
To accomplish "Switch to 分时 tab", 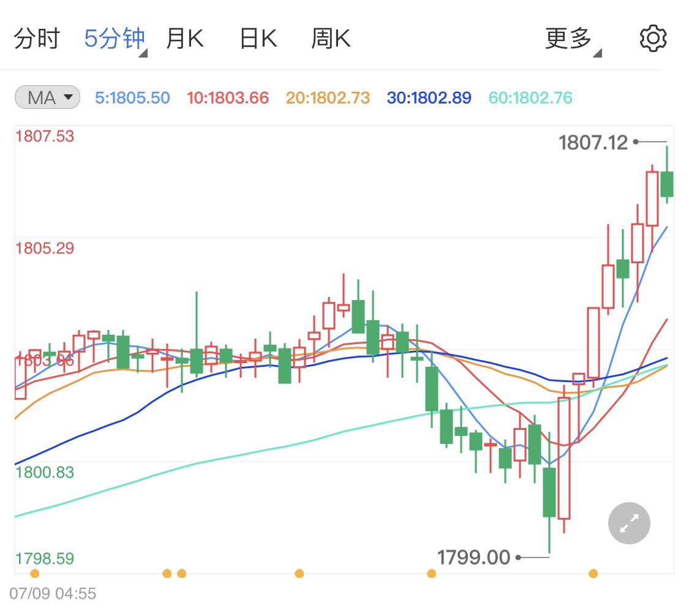I will pos(37,38).
